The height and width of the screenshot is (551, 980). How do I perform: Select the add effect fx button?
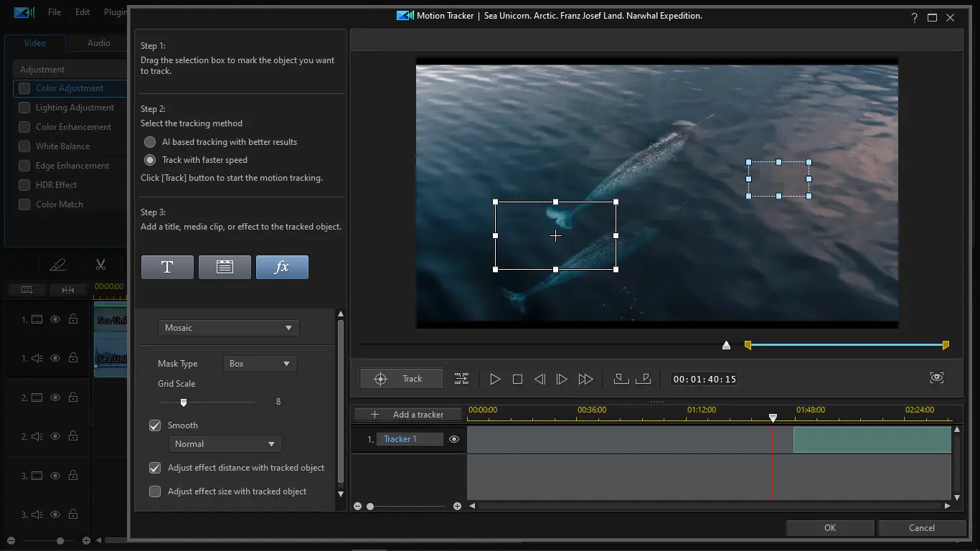pyautogui.click(x=282, y=267)
